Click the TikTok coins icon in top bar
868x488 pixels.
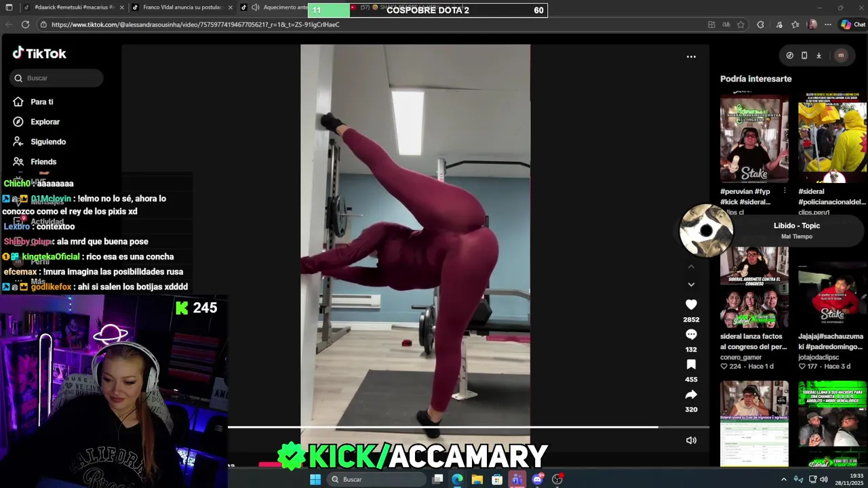[789, 56]
